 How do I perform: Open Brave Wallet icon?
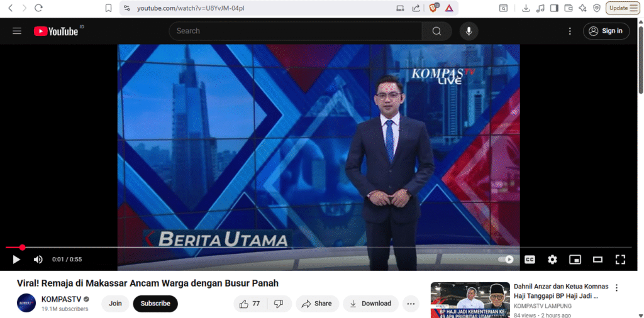click(x=569, y=8)
